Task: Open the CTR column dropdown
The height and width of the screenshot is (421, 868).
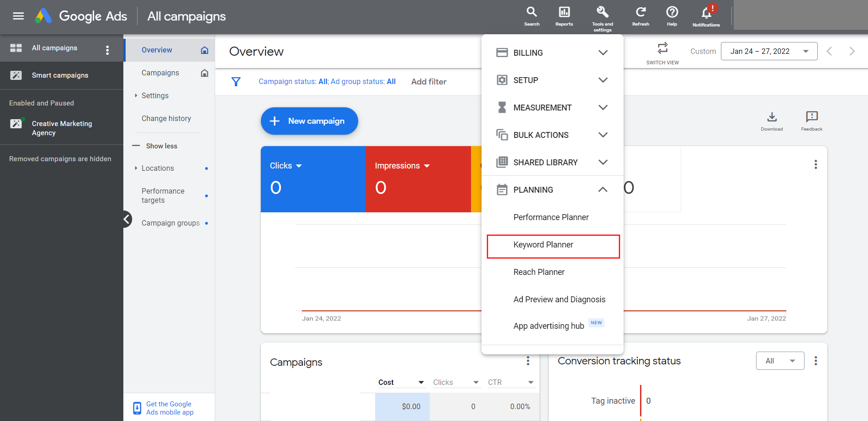Action: click(x=531, y=382)
